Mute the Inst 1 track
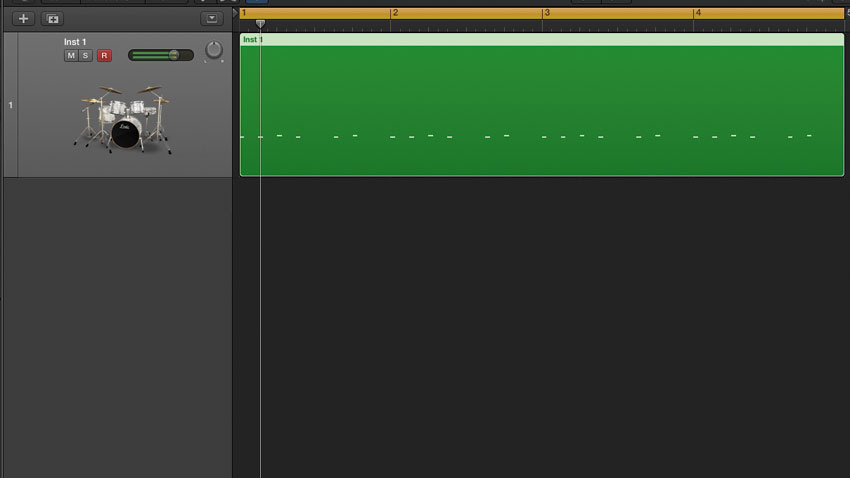The height and width of the screenshot is (478, 850). pyautogui.click(x=71, y=55)
